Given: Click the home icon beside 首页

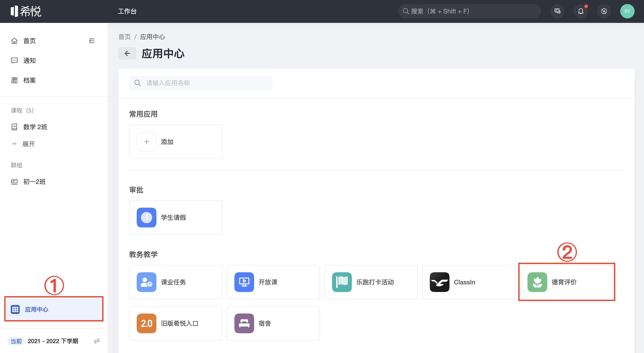Looking at the screenshot, I should pos(14,41).
